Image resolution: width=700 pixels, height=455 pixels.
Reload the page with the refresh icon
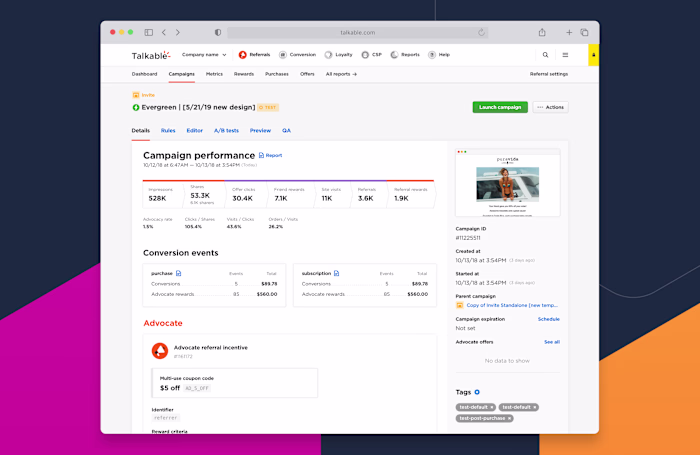click(481, 32)
